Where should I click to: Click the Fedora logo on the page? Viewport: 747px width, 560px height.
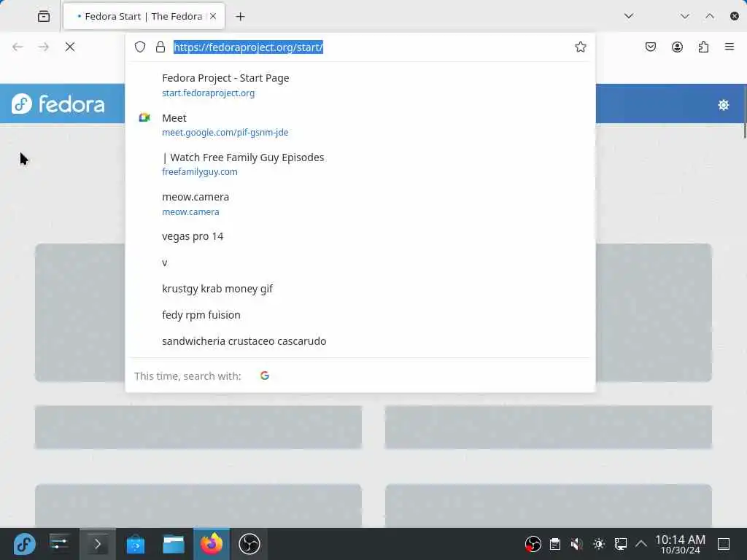tap(58, 104)
